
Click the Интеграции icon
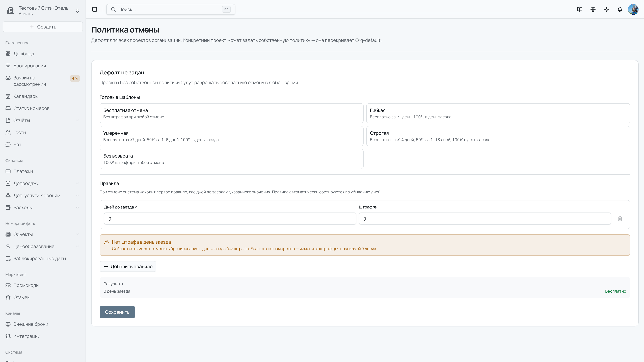point(8,336)
